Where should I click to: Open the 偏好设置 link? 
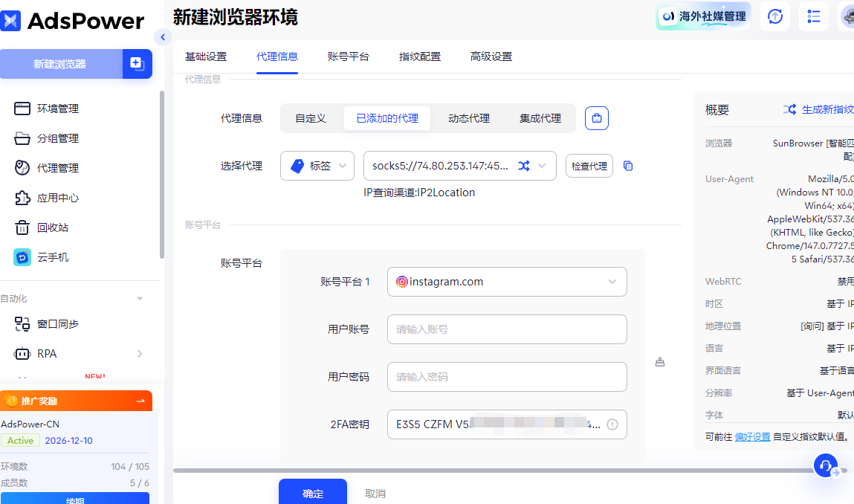click(753, 437)
